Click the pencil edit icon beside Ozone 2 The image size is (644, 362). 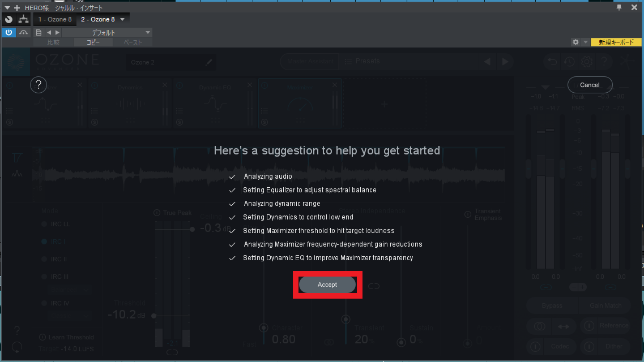(x=209, y=62)
